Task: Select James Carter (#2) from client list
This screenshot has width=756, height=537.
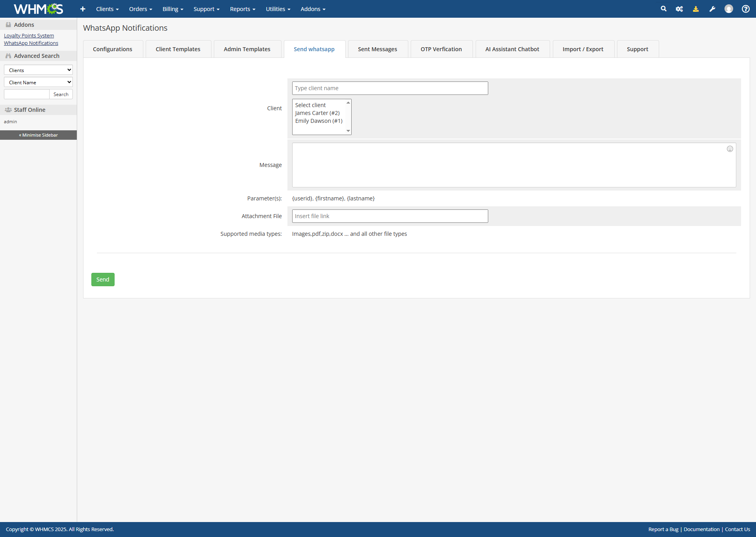Action: tap(317, 113)
